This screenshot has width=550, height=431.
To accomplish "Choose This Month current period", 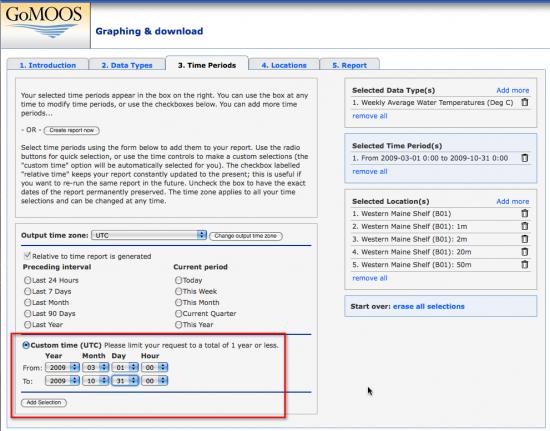I will pos(178,302).
